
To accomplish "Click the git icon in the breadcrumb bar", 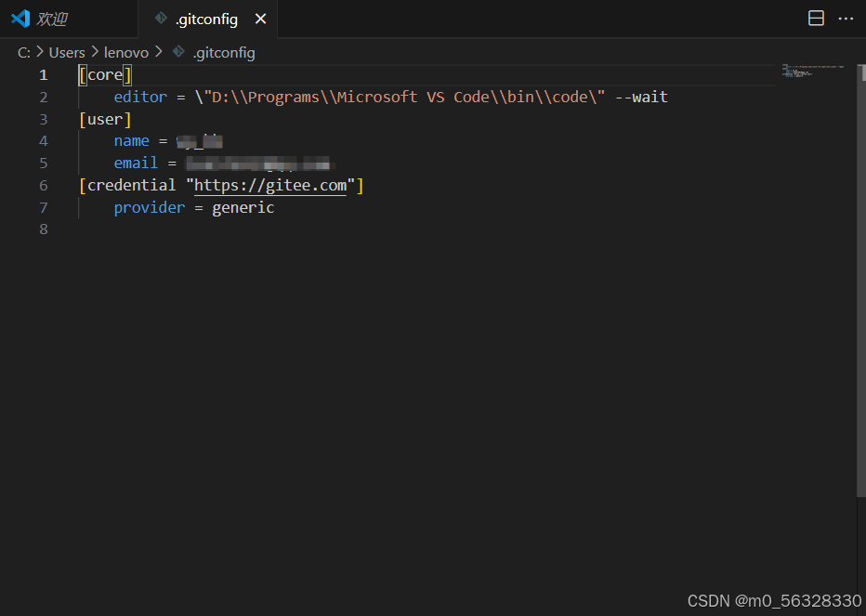I will (176, 52).
